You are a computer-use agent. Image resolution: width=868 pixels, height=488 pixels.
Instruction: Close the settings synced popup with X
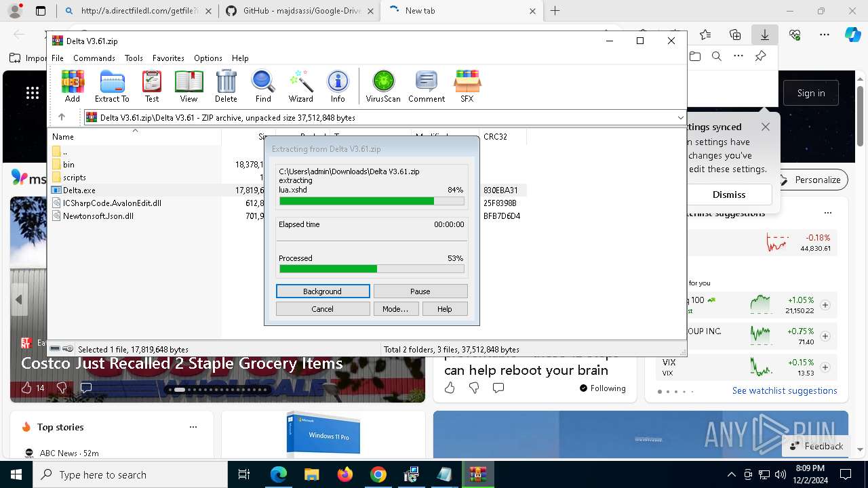pos(766,127)
